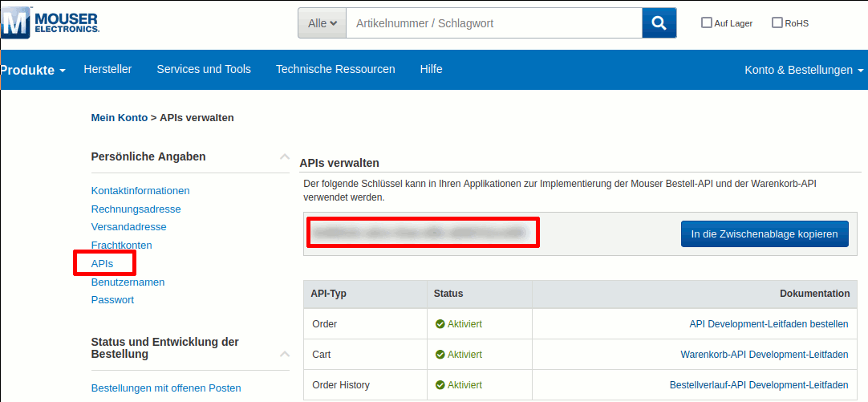Open the Kontaktinformationen link
Viewport: 868px width, 402px height.
point(140,191)
